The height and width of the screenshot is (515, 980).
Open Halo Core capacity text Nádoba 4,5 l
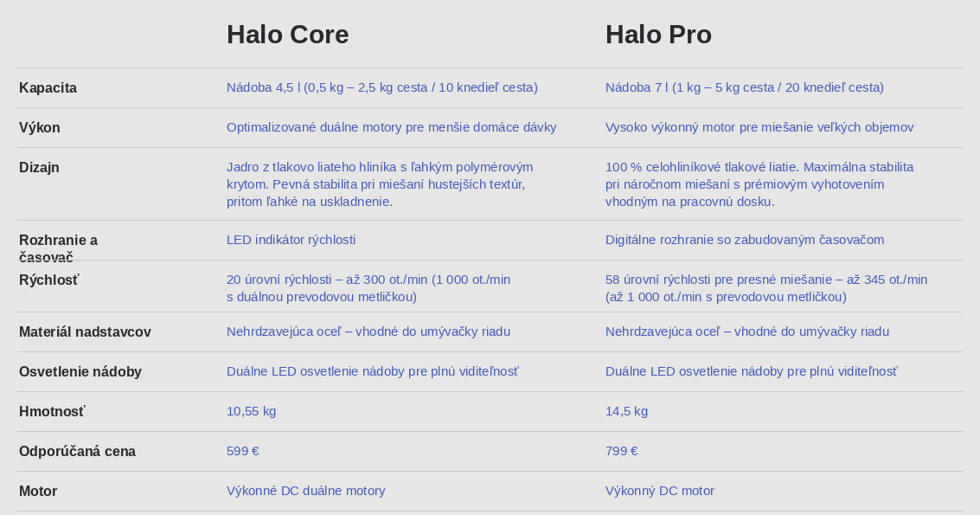tap(381, 87)
